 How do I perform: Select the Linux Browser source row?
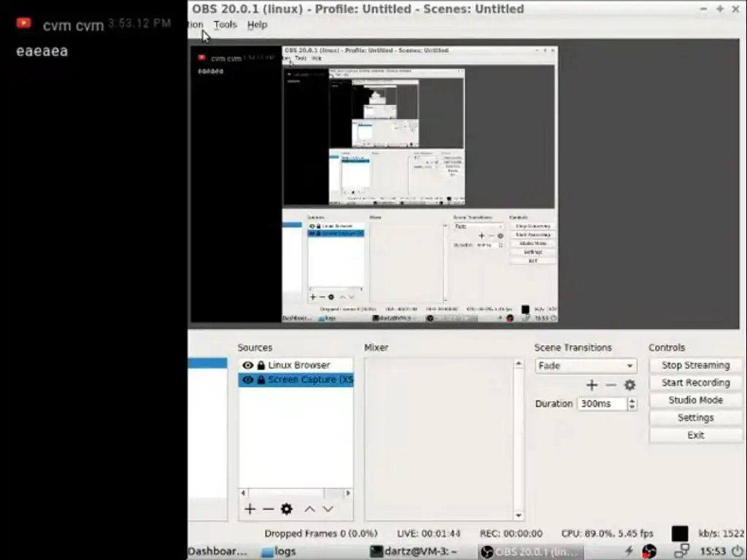[x=296, y=365]
